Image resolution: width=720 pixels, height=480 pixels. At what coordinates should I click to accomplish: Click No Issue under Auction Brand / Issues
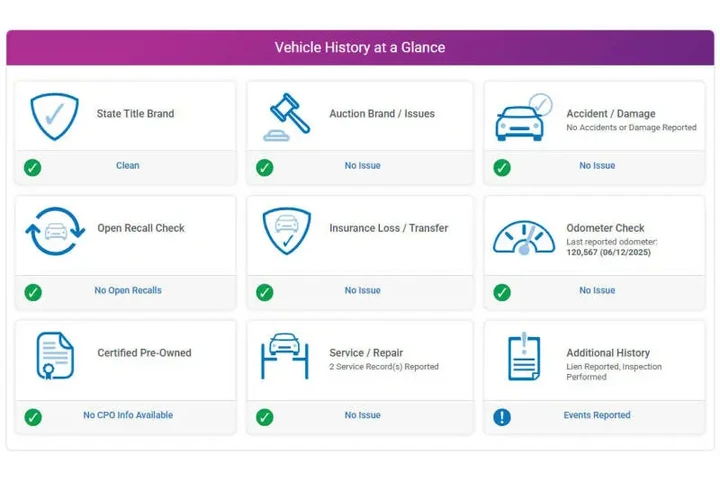[363, 165]
